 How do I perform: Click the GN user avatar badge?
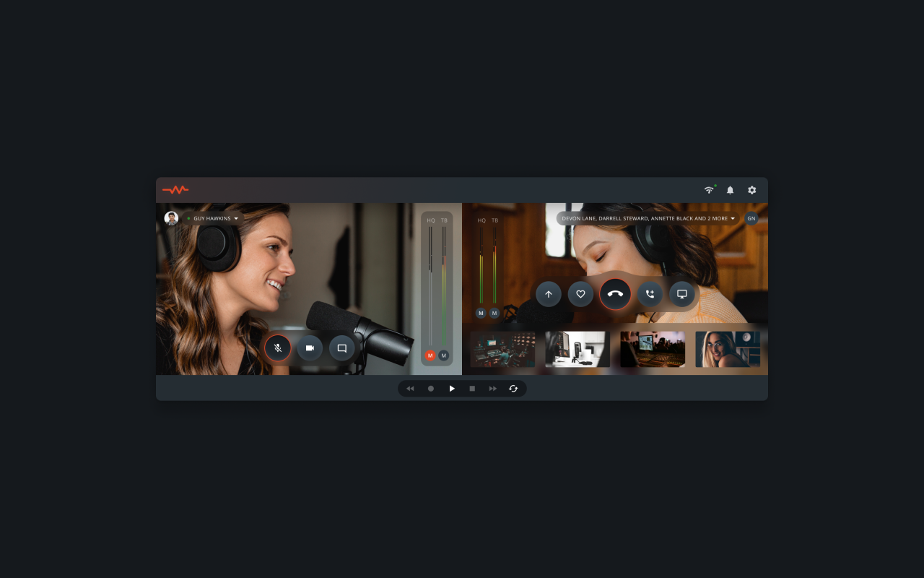click(x=751, y=218)
